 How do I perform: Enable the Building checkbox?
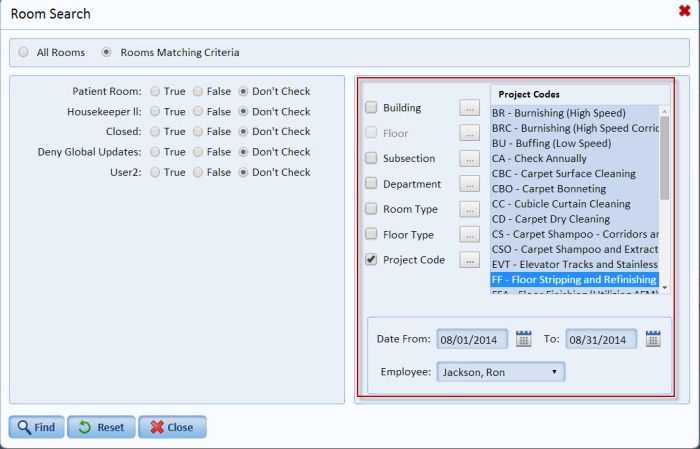coord(371,107)
